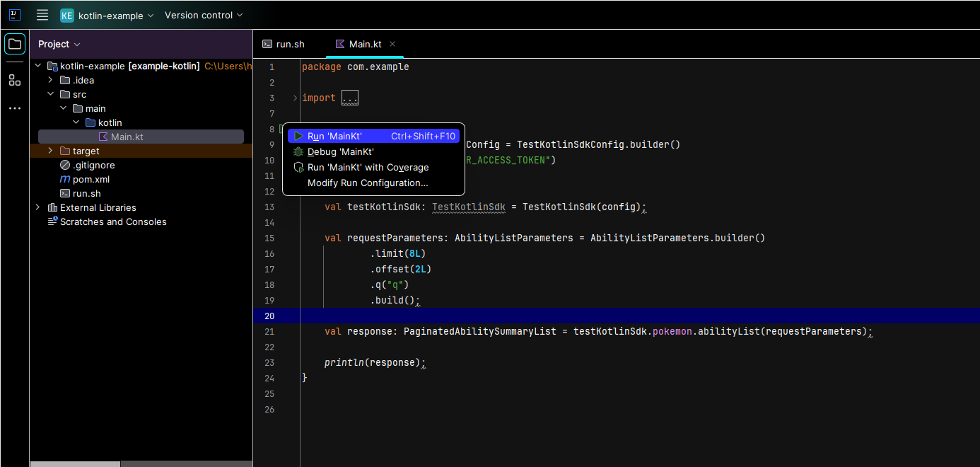Choose Debug 'MainKt' from the popup

(x=373, y=151)
